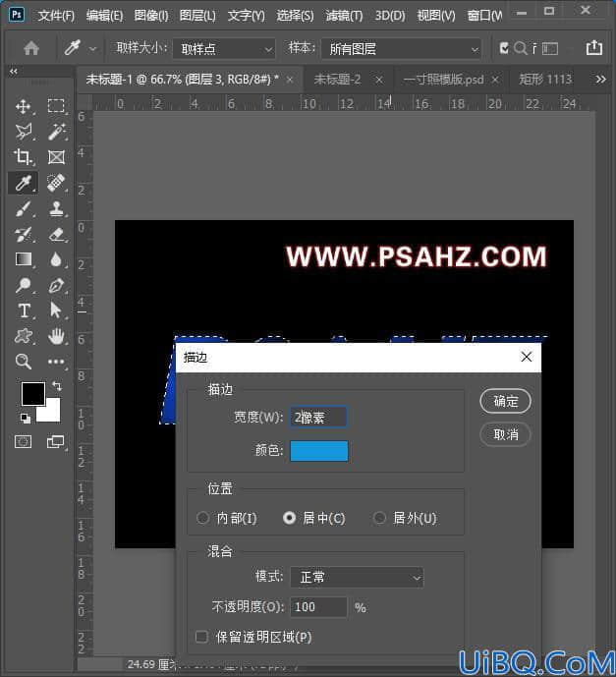Image resolution: width=616 pixels, height=677 pixels.
Task: Select the Custom Shape tool
Action: coord(23,336)
